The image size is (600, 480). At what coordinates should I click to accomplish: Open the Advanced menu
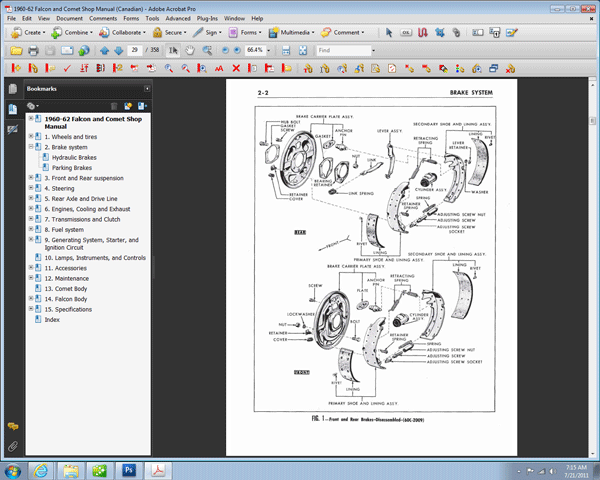[178, 18]
